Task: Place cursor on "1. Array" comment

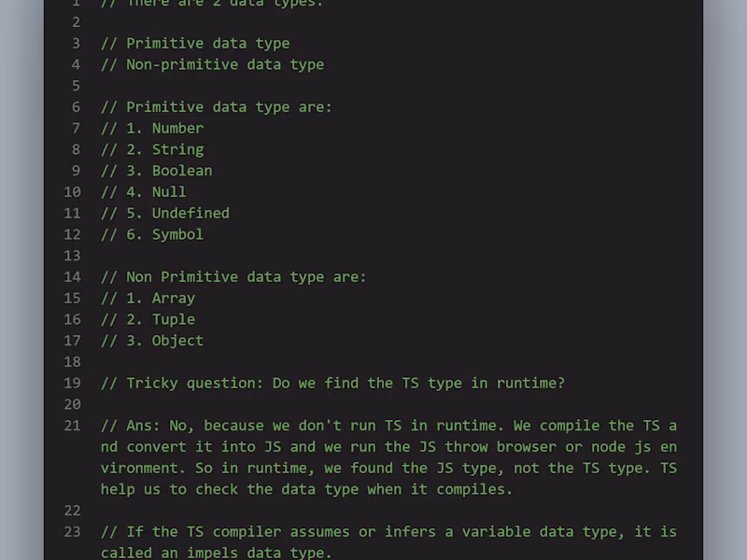Action: [148, 299]
